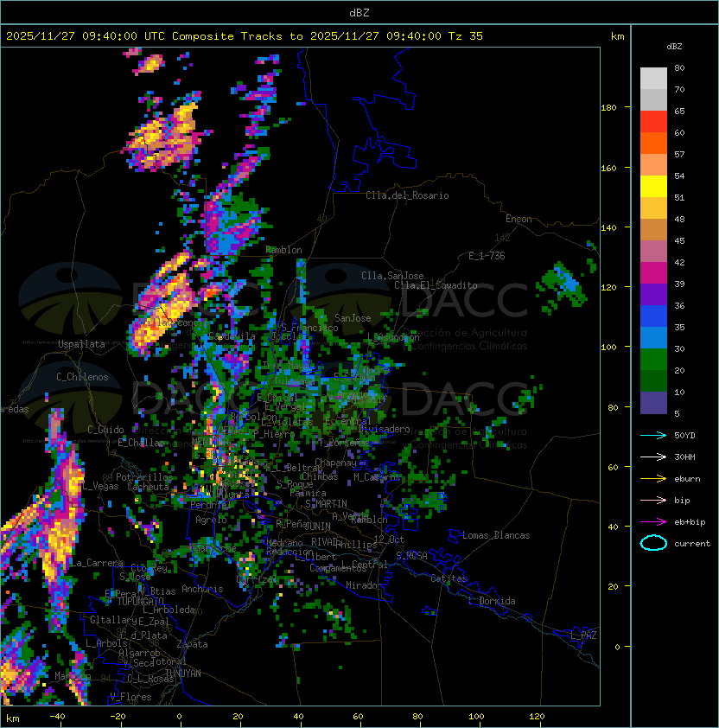
Task: Click the '-40' tick on horizontal km axis
Action: click(x=57, y=717)
